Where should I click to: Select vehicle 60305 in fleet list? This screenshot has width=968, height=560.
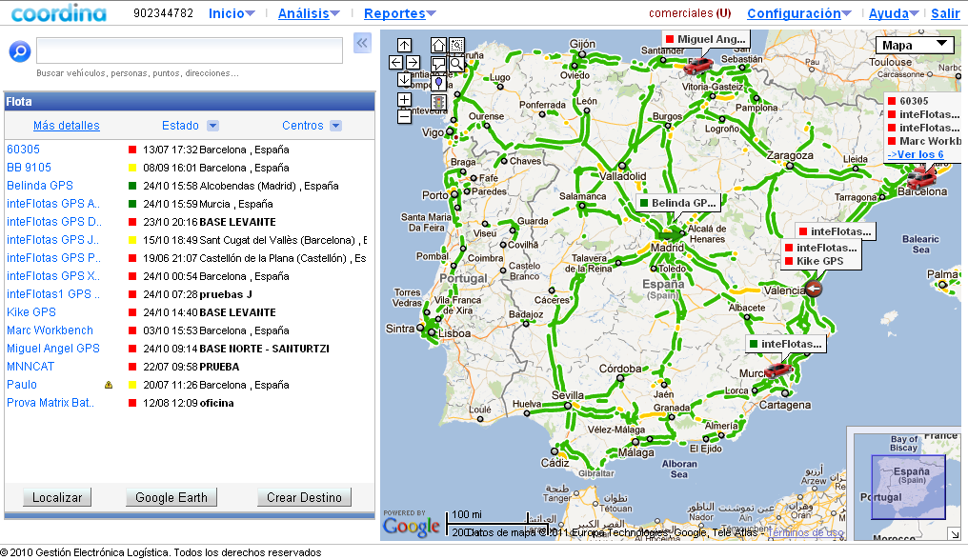coord(23,150)
